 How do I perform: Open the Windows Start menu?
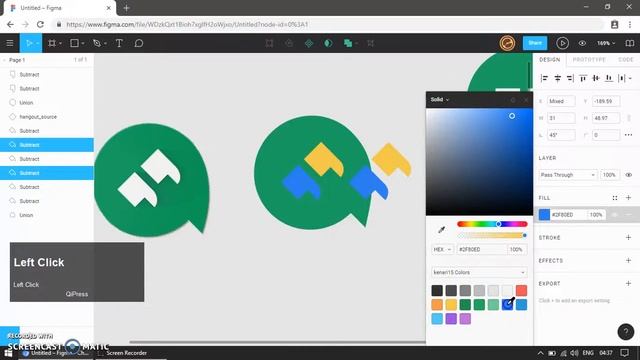(x=8, y=353)
